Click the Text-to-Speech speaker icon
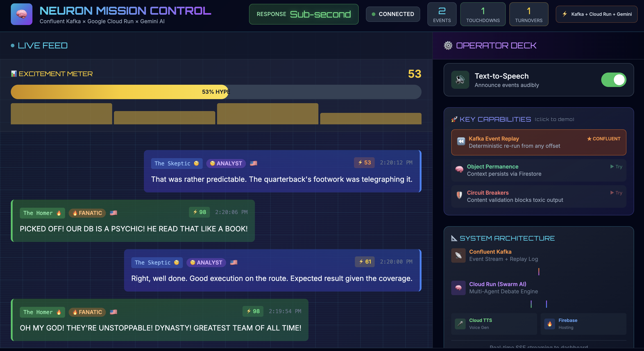The width and height of the screenshot is (644, 351). (x=460, y=80)
